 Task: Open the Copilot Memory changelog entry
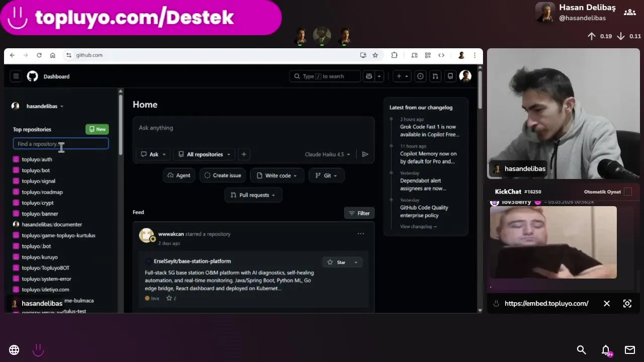click(429, 158)
